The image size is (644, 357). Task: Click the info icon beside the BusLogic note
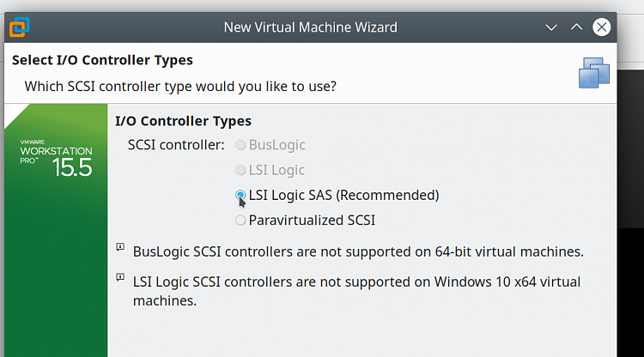(x=120, y=247)
